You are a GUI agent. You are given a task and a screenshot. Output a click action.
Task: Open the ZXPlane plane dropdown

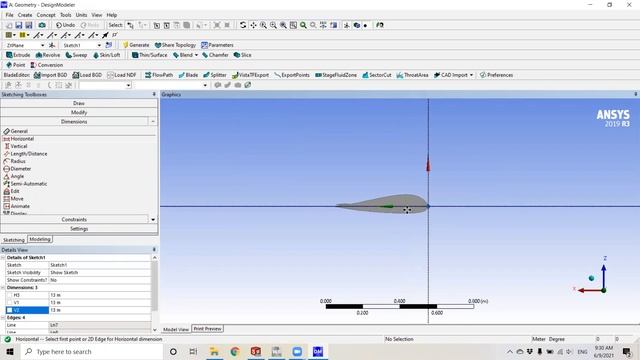[x=42, y=45]
